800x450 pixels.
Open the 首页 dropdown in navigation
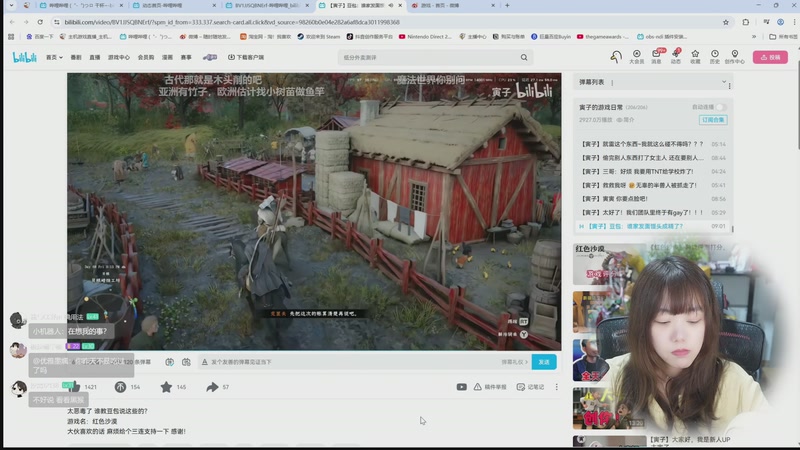[x=54, y=57]
